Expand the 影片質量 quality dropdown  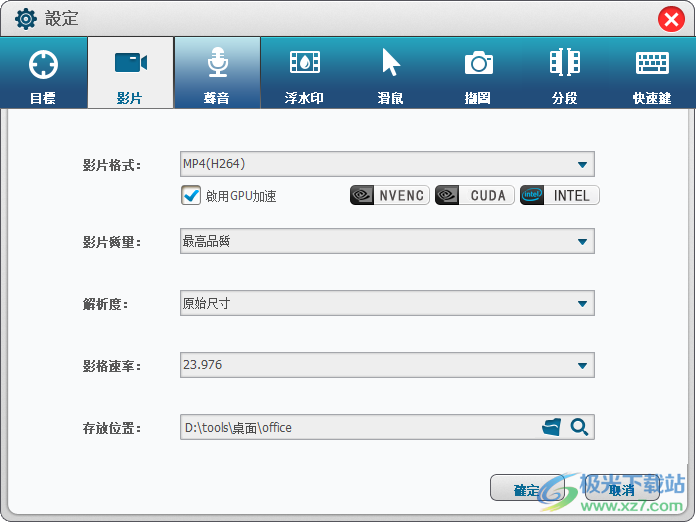click(x=387, y=241)
